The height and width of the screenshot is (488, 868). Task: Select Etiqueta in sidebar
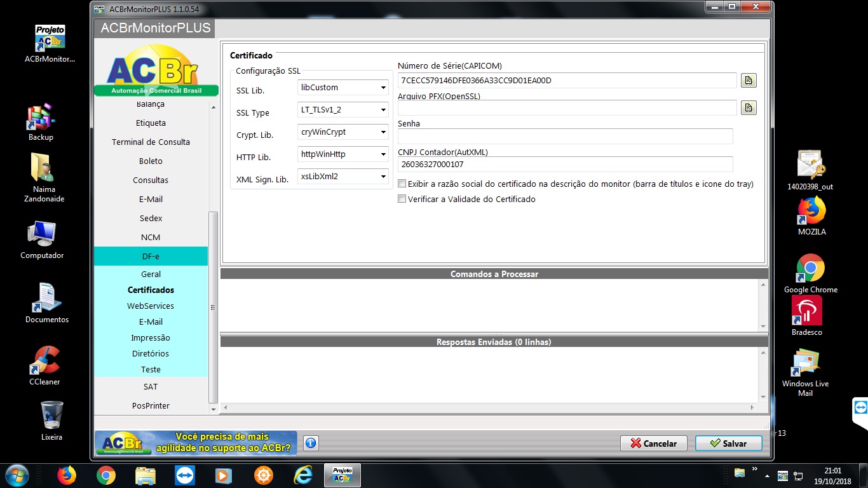[x=151, y=123]
